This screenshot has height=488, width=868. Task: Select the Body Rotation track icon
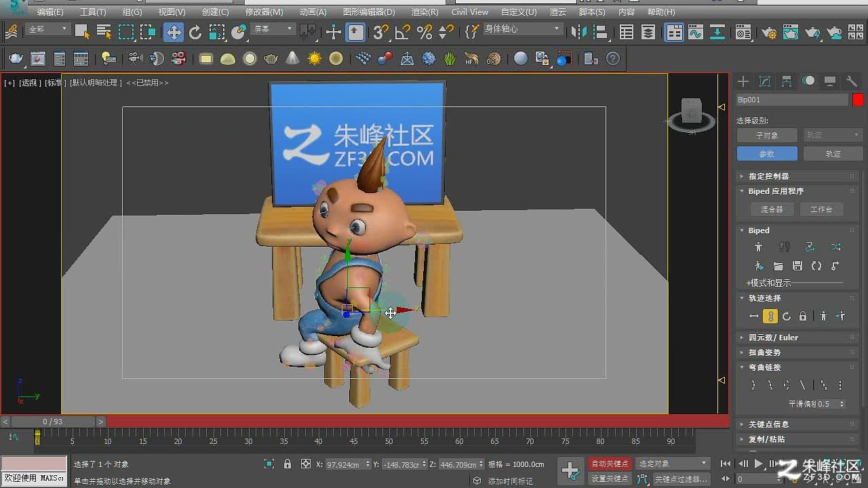(x=787, y=317)
